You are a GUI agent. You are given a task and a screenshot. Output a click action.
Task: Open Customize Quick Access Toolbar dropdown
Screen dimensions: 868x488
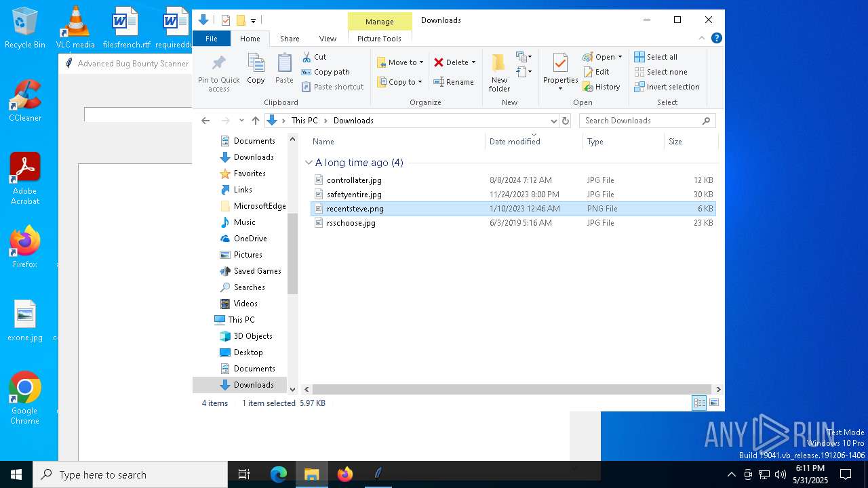[x=253, y=20]
